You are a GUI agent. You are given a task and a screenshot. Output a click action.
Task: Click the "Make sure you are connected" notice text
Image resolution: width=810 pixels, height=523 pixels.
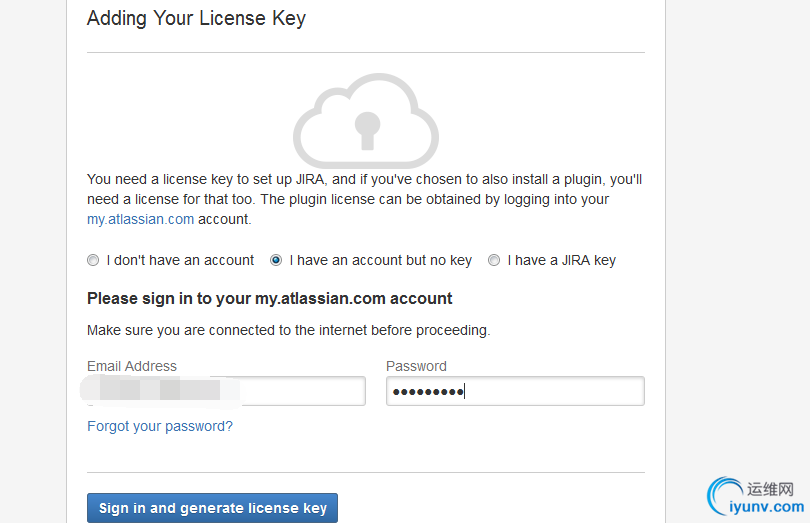[x=288, y=330]
